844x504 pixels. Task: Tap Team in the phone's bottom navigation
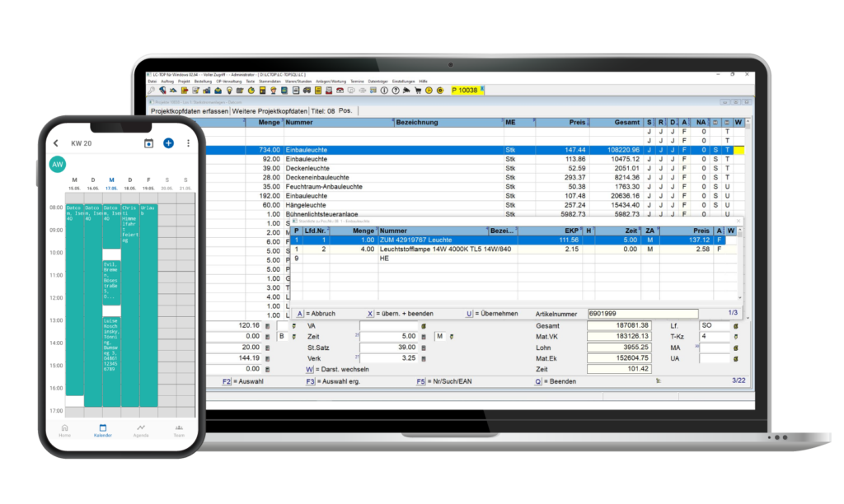[179, 431]
